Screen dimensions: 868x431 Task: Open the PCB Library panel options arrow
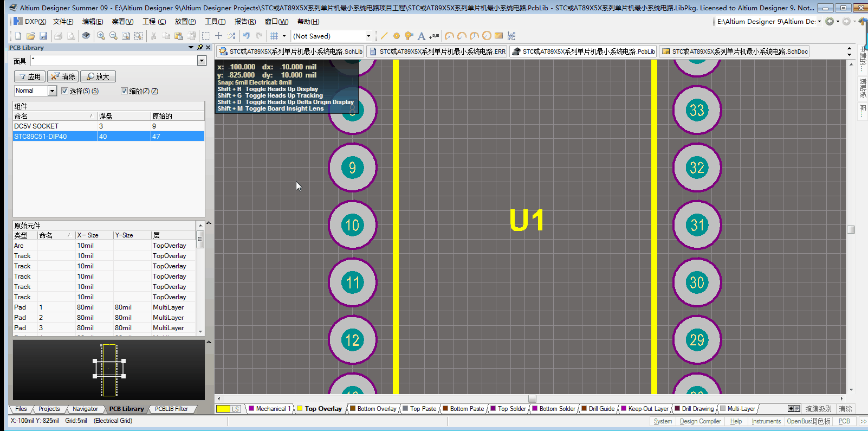coord(191,47)
